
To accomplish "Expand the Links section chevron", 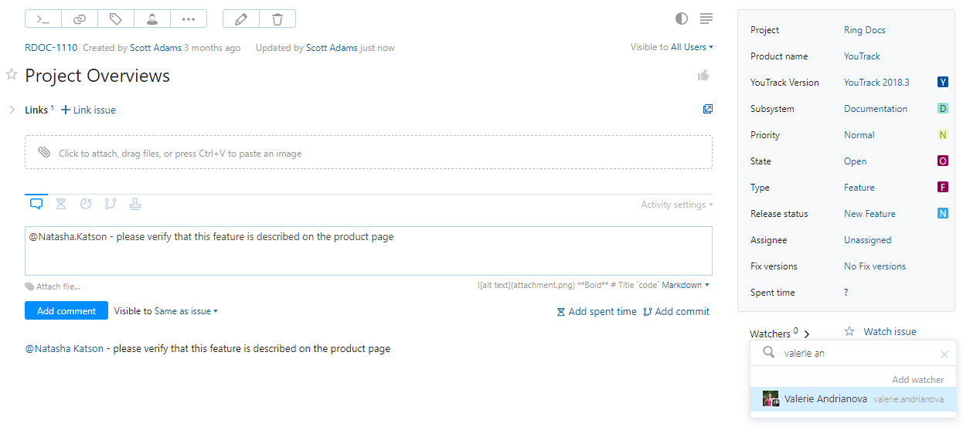I will (x=12, y=110).
